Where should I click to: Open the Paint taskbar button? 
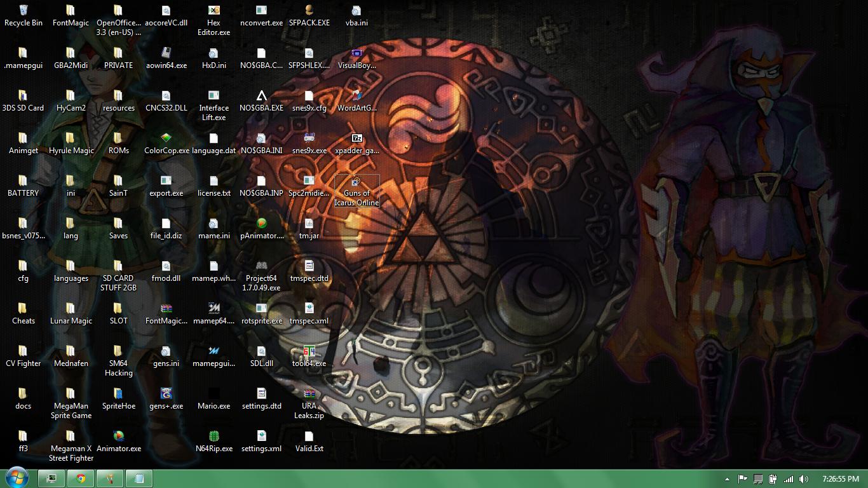pyautogui.click(x=110, y=478)
